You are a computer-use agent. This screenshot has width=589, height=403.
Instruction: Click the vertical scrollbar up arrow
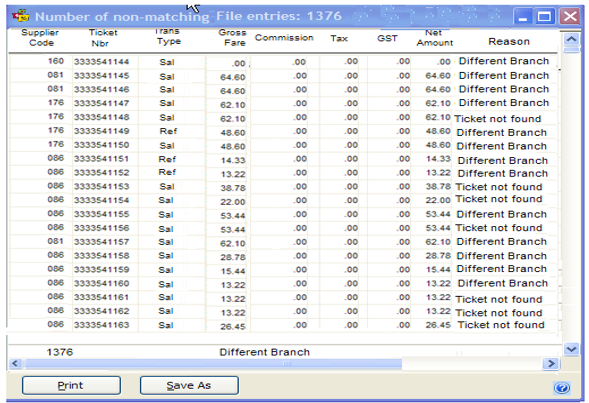click(571, 39)
